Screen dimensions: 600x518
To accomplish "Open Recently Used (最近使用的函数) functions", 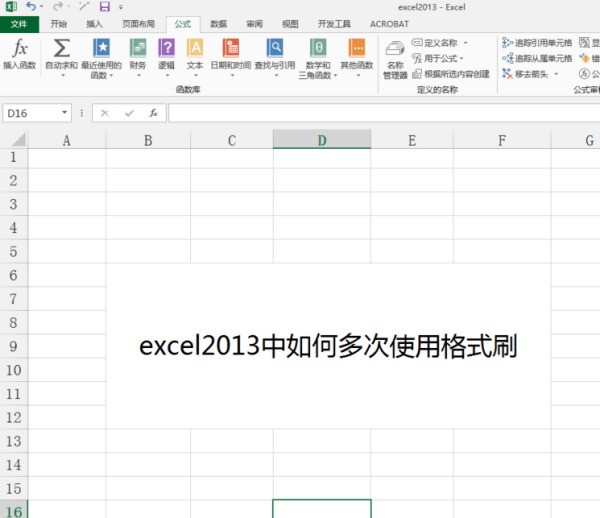I will coord(101,50).
